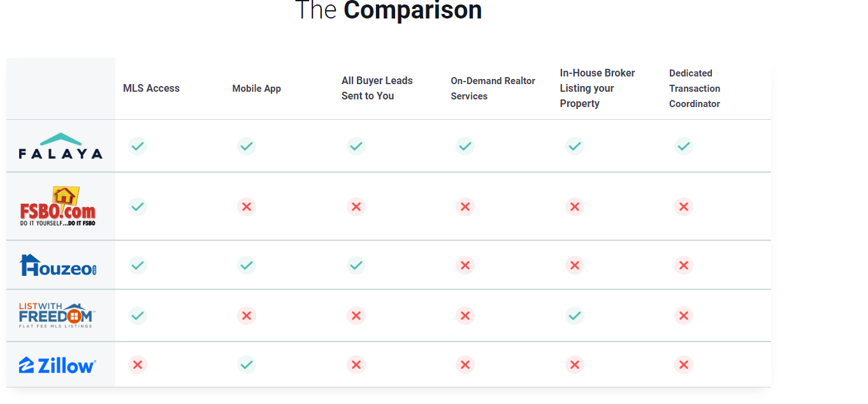Click the Houzeo logo
This screenshot has height=404, width=868.
pyautogui.click(x=58, y=265)
